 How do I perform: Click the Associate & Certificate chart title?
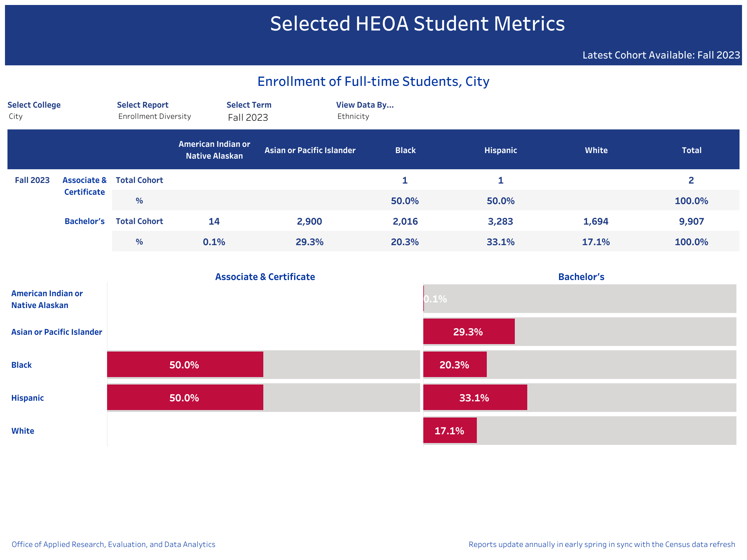[x=265, y=277]
